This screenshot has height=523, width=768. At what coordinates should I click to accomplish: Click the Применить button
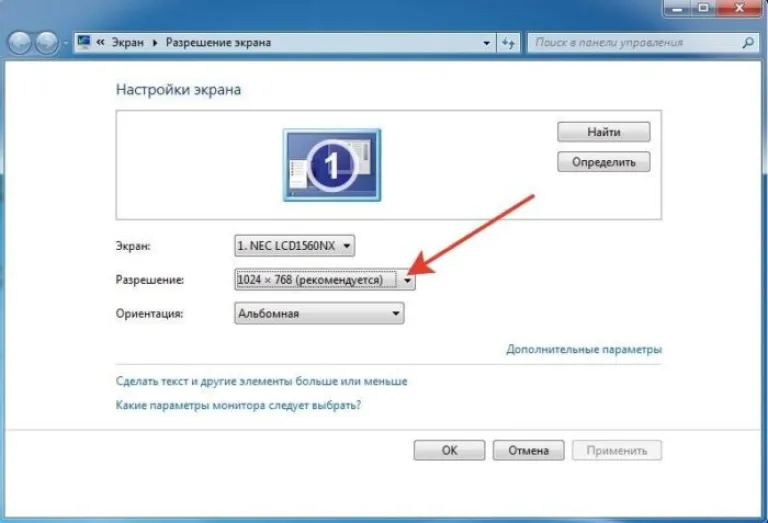[x=617, y=450]
